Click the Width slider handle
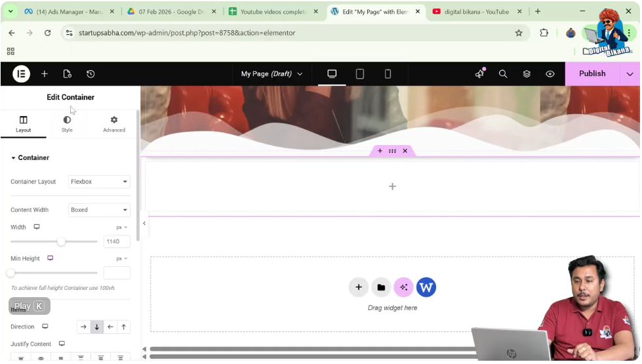The image size is (642, 364). [x=61, y=241]
